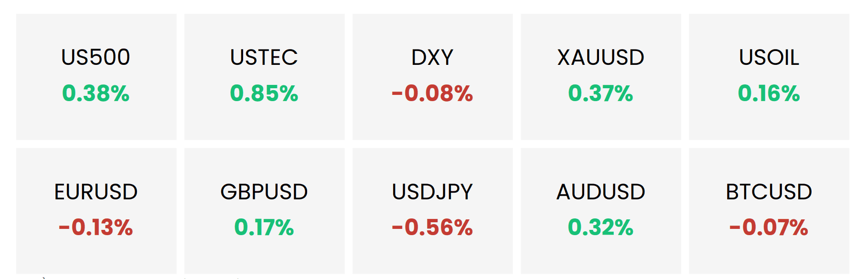Open the AUDUSD tile
The height and width of the screenshot is (279, 868).
(600, 211)
